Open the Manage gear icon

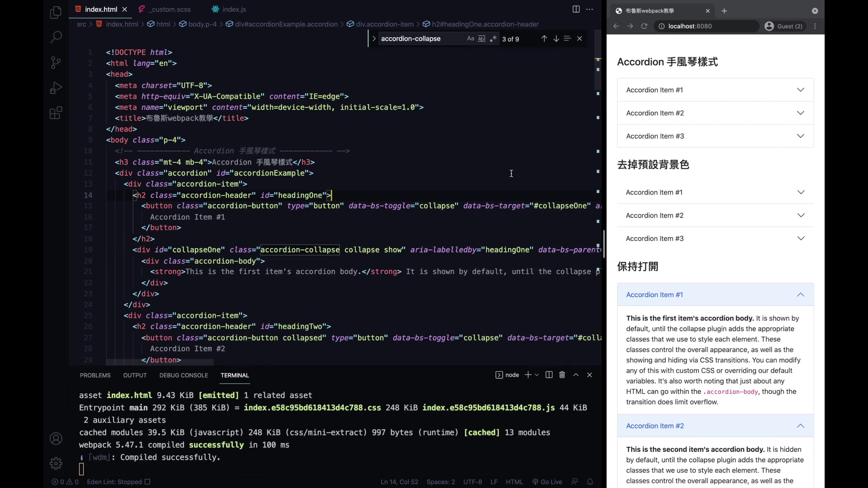point(56,463)
